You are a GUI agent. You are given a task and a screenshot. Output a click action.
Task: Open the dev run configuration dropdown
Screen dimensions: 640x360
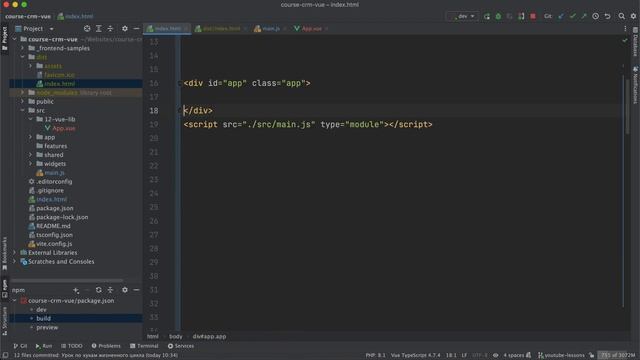464,16
